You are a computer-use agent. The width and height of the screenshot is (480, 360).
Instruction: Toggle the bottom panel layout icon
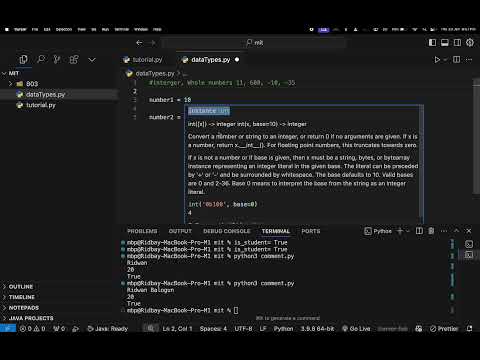445,43
